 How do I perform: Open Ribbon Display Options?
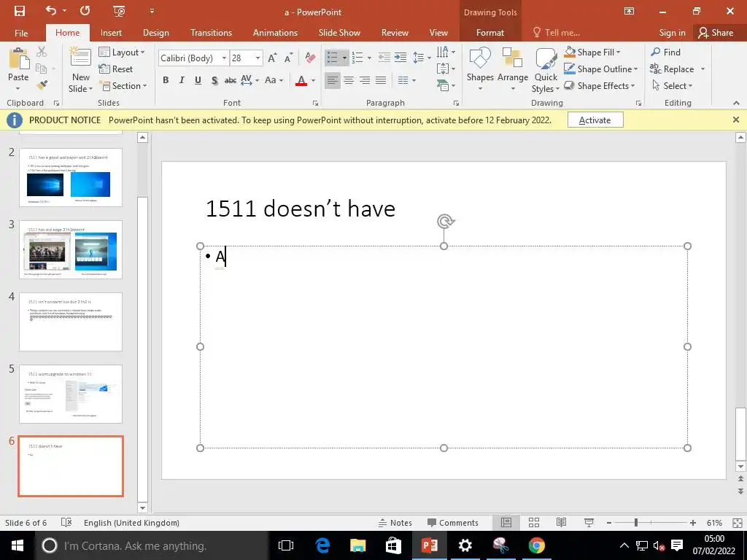click(629, 11)
